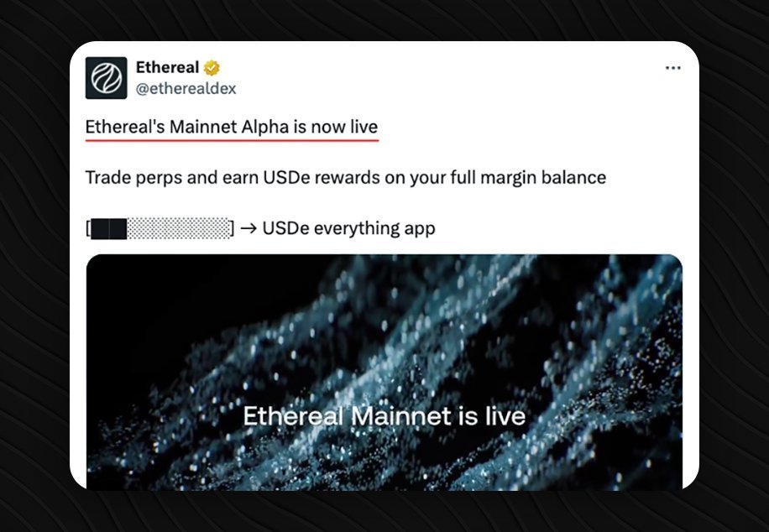Select the USDe everything app text
Viewport: 769px width, 532px height.
348,228
